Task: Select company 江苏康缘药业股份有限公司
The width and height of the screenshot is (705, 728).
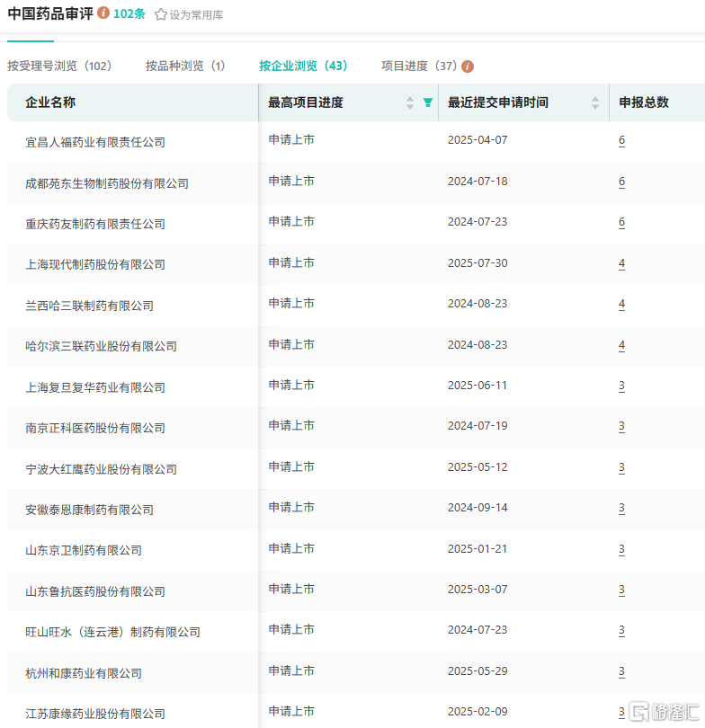Action: [95, 715]
